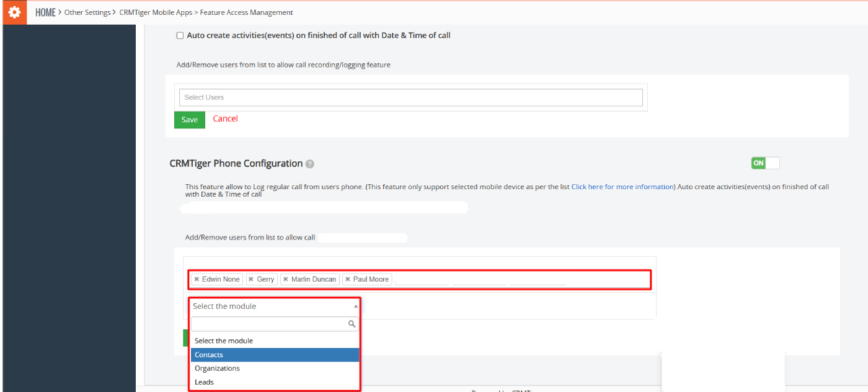Remove Paul Moore from user list
Screen dimensions: 868x392
tap(347, 279)
